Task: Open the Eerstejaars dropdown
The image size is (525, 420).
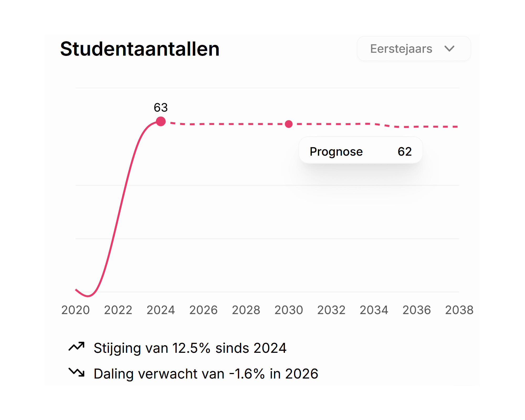Action: (413, 49)
